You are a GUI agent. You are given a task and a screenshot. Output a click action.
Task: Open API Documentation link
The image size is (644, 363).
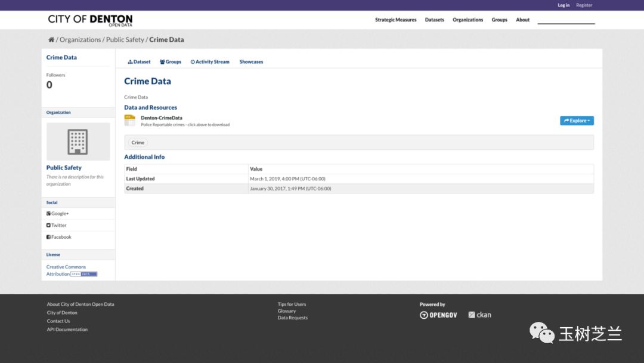coord(67,330)
